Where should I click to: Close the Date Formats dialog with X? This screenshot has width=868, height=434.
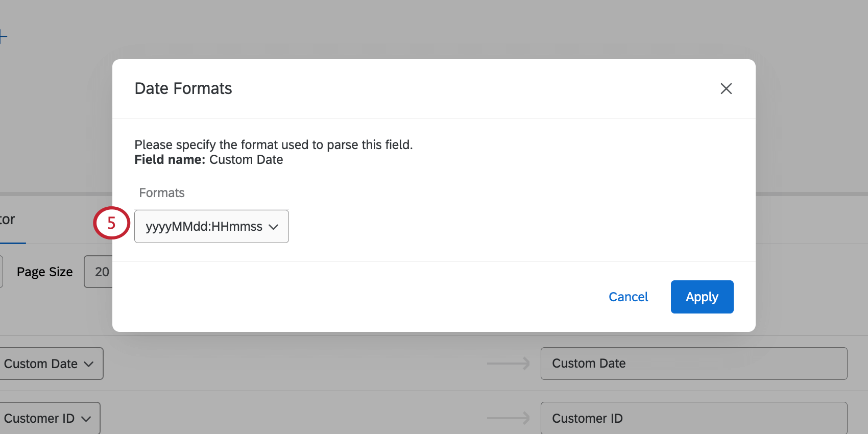(x=726, y=89)
